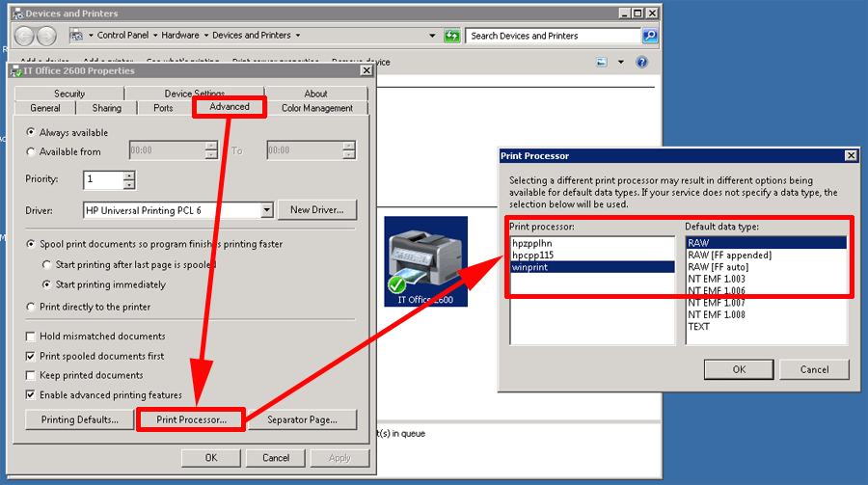
Task: Choose RAW [FF appended] data type
Action: (766, 256)
